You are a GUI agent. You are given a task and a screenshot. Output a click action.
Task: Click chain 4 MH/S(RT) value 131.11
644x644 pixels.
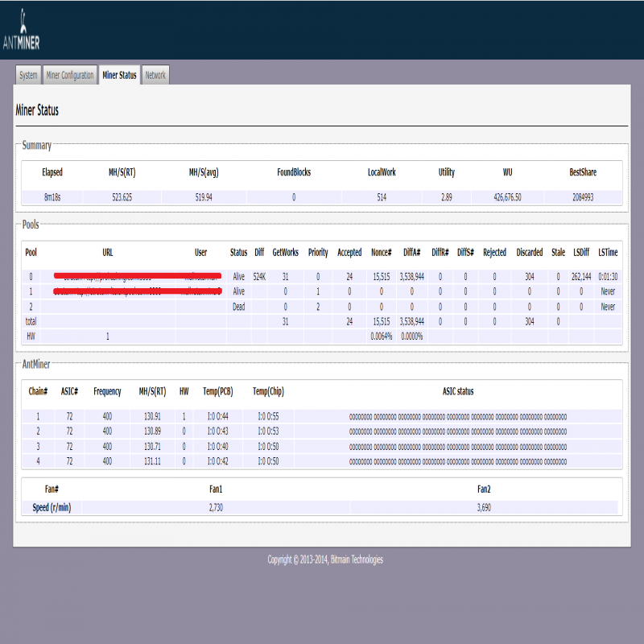(151, 461)
